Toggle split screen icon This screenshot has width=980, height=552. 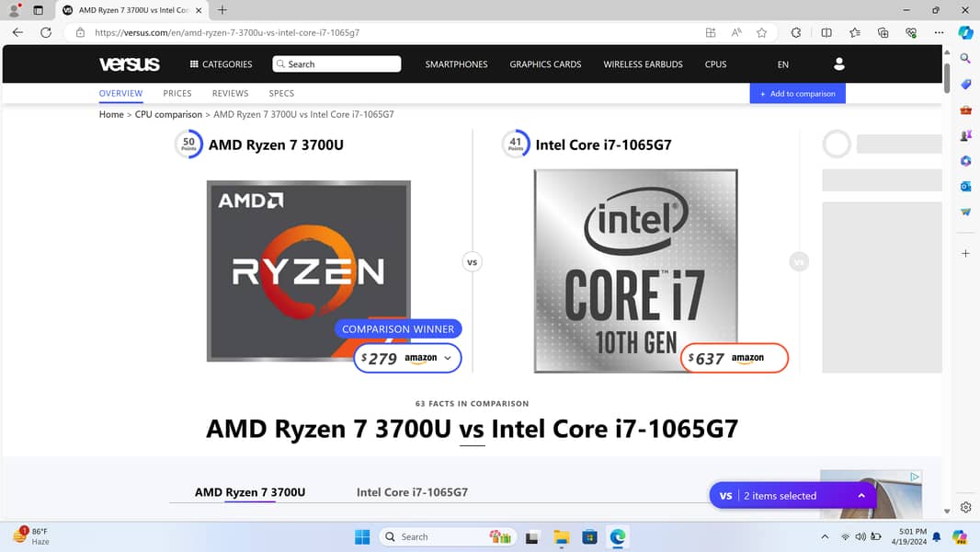826,32
